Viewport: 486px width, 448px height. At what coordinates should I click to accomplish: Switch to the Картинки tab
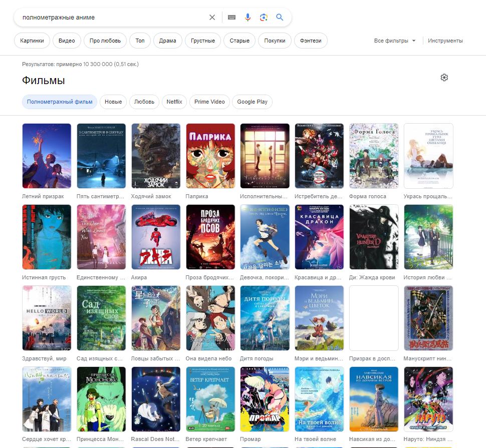(x=32, y=41)
